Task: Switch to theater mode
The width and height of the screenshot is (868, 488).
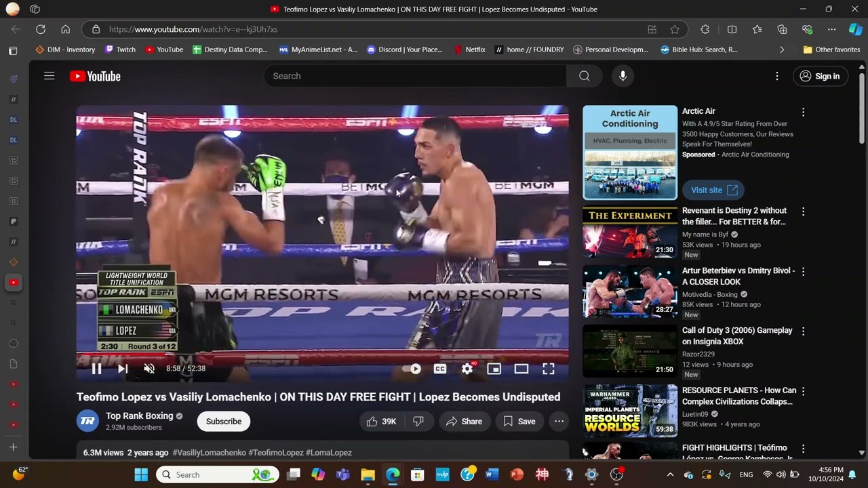Action: pyautogui.click(x=521, y=369)
